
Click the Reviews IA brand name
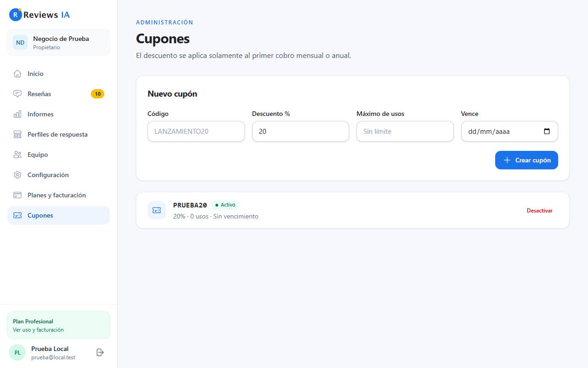(46, 15)
